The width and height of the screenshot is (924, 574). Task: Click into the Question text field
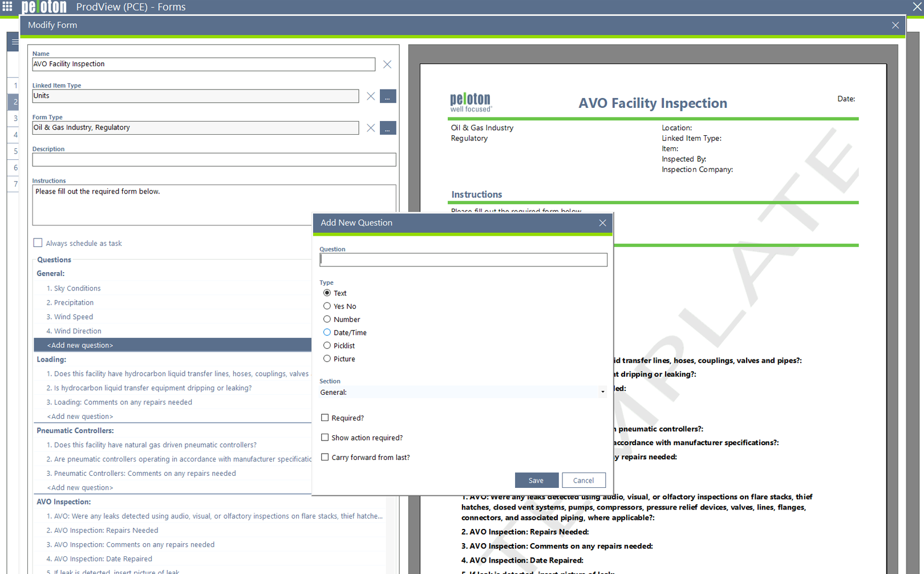(x=463, y=260)
